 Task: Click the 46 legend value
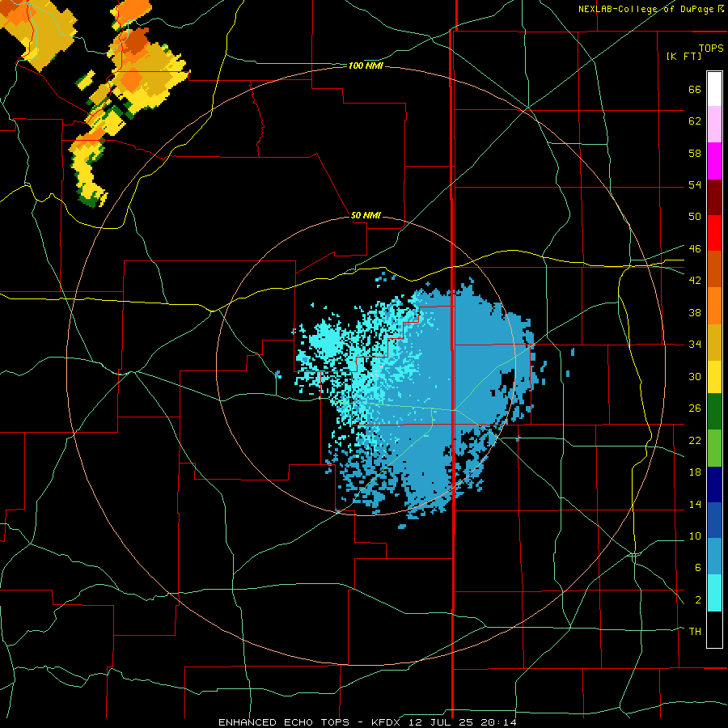[x=695, y=249]
